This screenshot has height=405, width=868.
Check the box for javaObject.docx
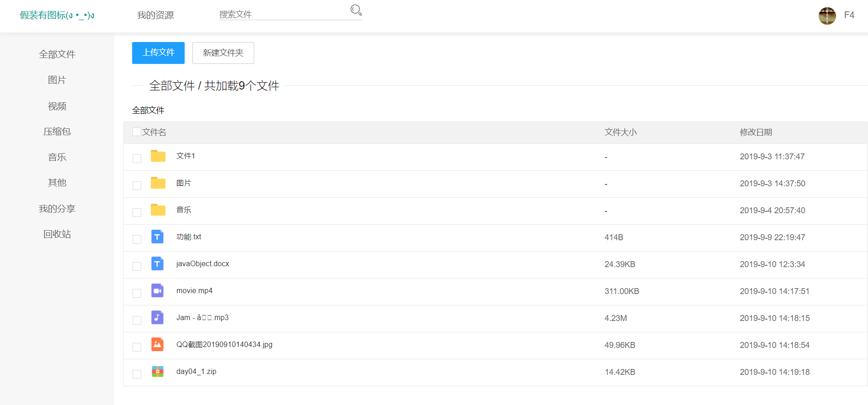(137, 266)
